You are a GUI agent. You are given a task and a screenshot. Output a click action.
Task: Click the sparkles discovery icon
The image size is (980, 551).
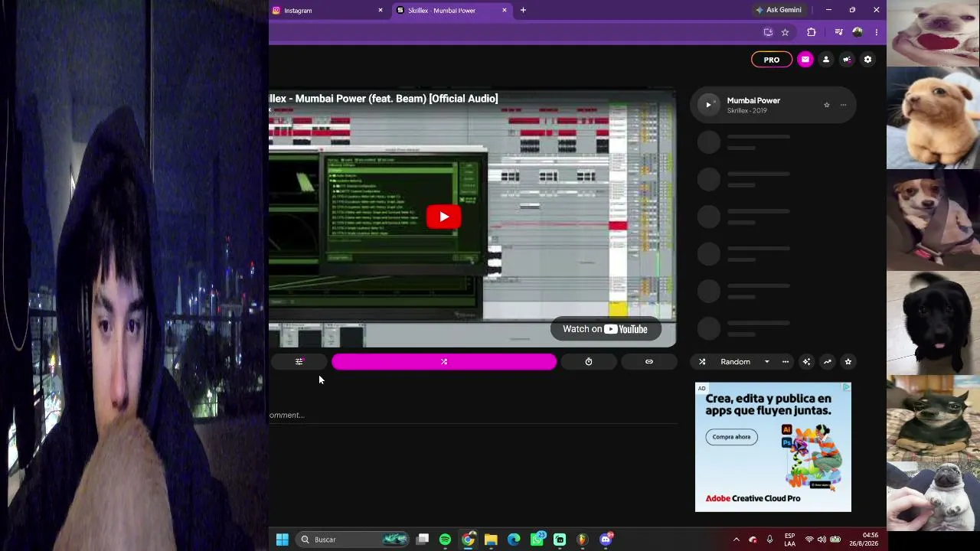click(806, 362)
